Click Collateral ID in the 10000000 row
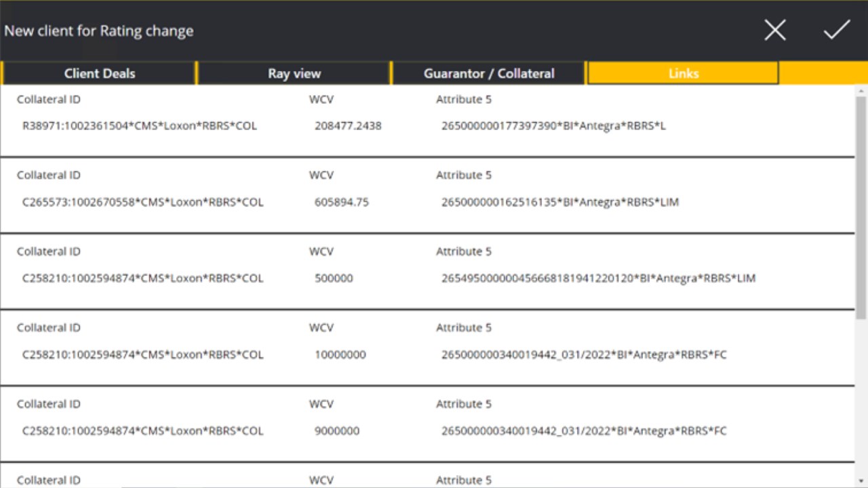This screenshot has height=488, width=868. 142,354
